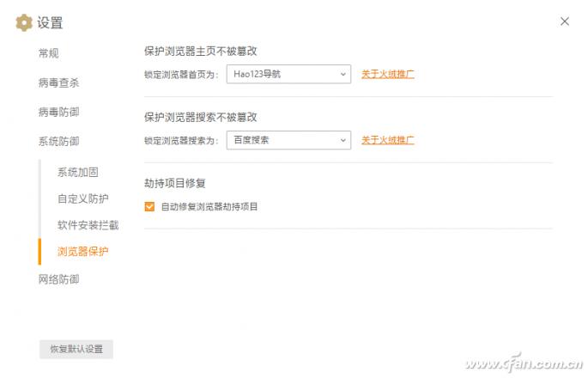Expand the Hao123导航 homepage dropdown

(288, 75)
